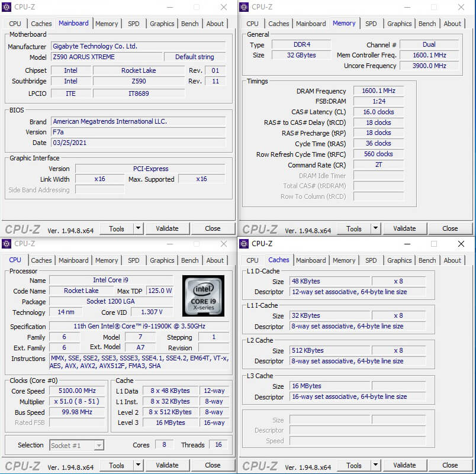Click the processor Specification field

click(139, 327)
